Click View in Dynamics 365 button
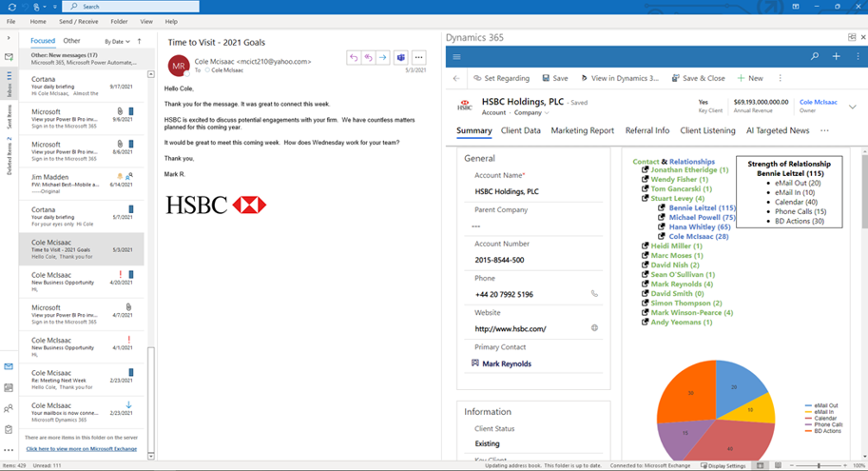Image resolution: width=868 pixels, height=471 pixels. pyautogui.click(x=620, y=78)
